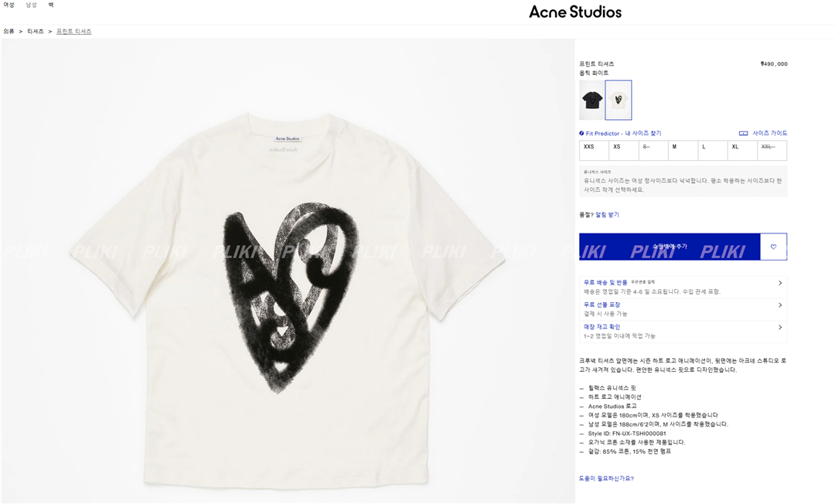Open the Fit Predictor info icon
This screenshot has width=835, height=504.
(581, 133)
